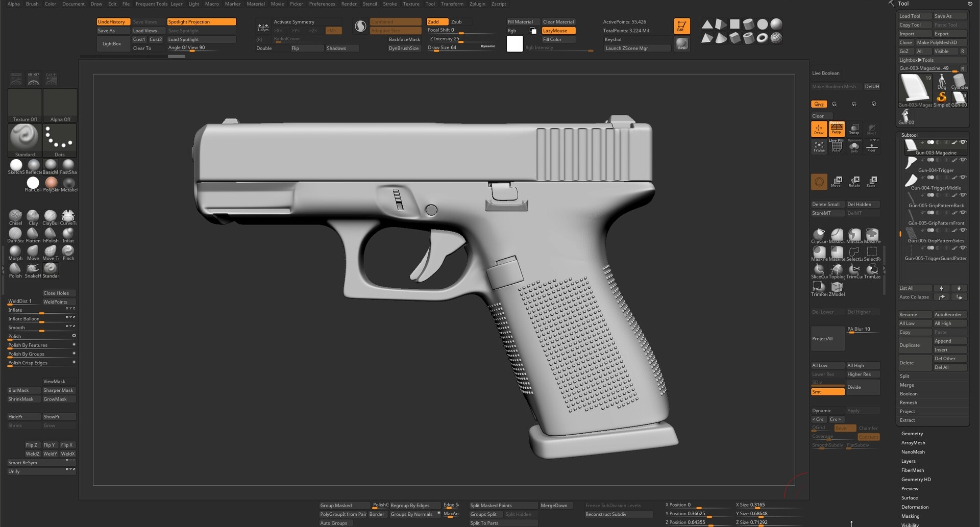Viewport: 980px width, 527px height.
Task: Insert the torus ring primitive
Action: (x=762, y=38)
